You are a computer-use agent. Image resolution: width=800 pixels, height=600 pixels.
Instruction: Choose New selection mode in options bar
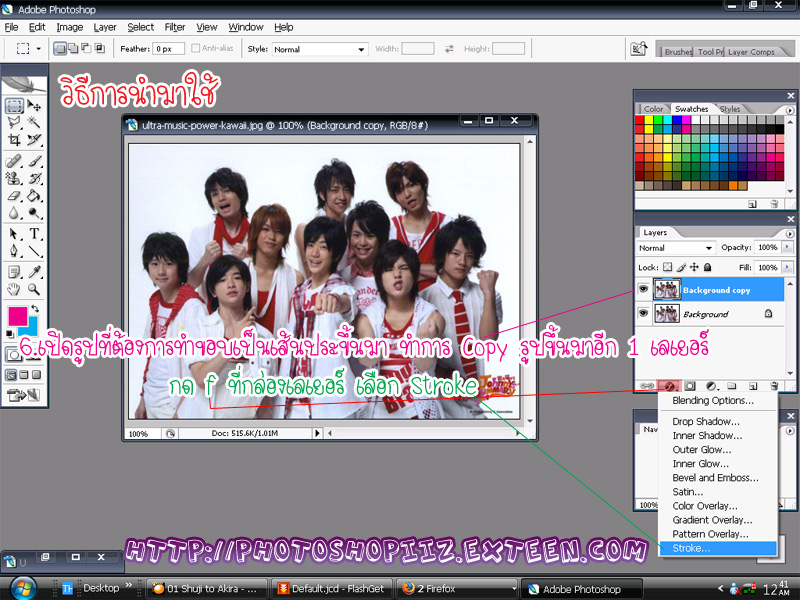[x=60, y=48]
